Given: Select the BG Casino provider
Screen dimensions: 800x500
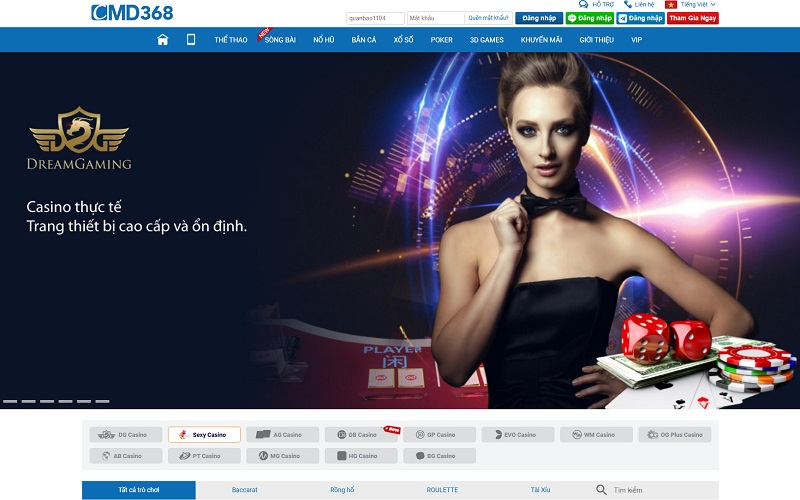Looking at the screenshot, I should point(439,456).
